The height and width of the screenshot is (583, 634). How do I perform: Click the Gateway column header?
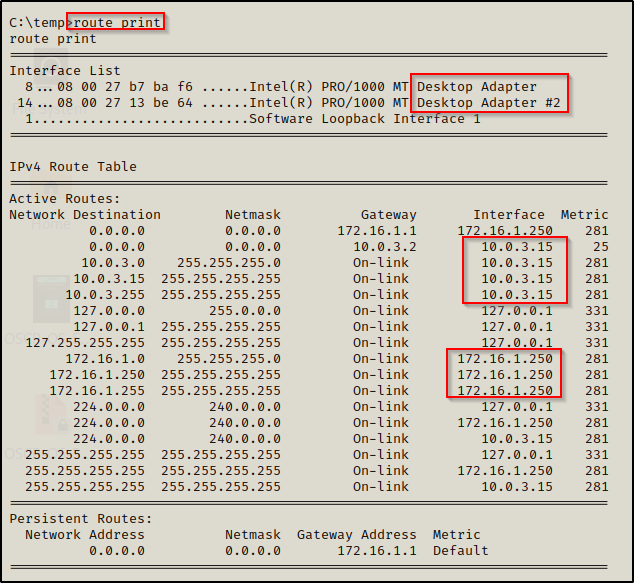pyautogui.click(x=389, y=215)
